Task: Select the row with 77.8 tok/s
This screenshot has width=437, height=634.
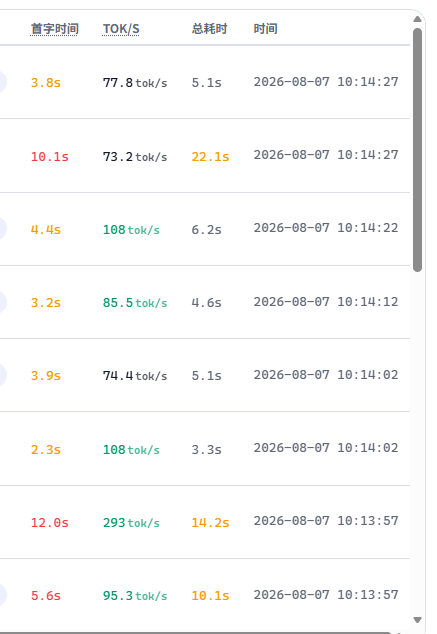Action: 205,82
